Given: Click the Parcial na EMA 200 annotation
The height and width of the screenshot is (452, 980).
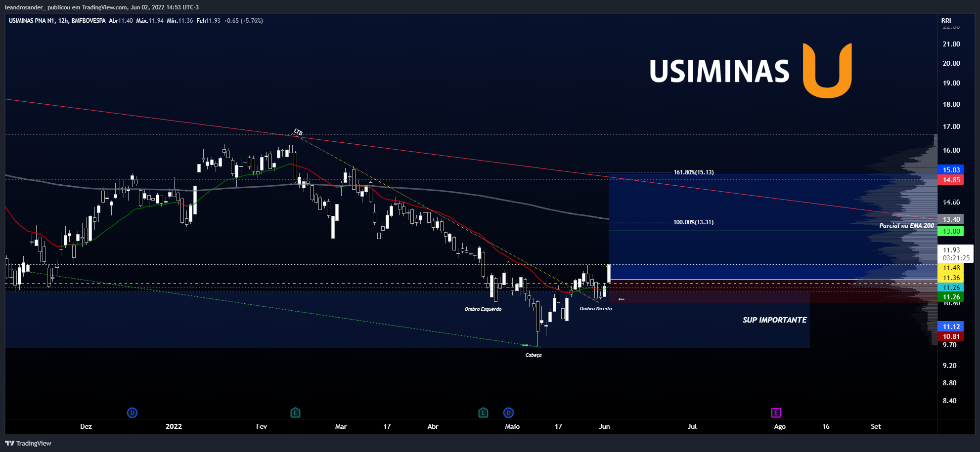Looking at the screenshot, I should click(x=906, y=226).
